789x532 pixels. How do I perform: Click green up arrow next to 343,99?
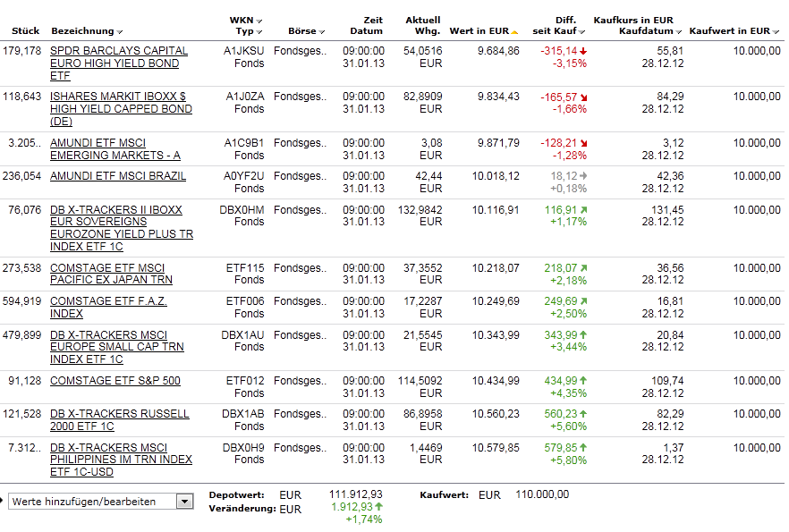tap(583, 334)
